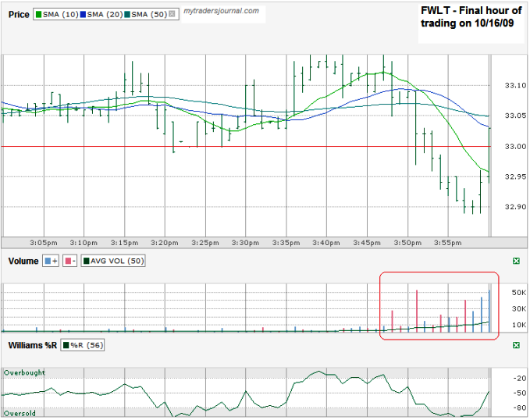Click the 33.00 price axis label
This screenshot has width=530, height=420.
pos(515,147)
